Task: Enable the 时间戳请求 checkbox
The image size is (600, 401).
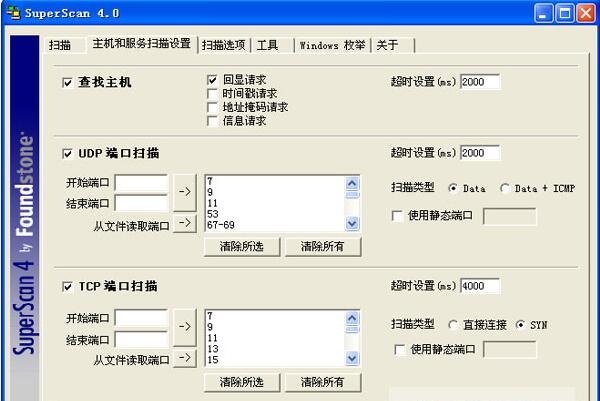Action: click(x=212, y=93)
